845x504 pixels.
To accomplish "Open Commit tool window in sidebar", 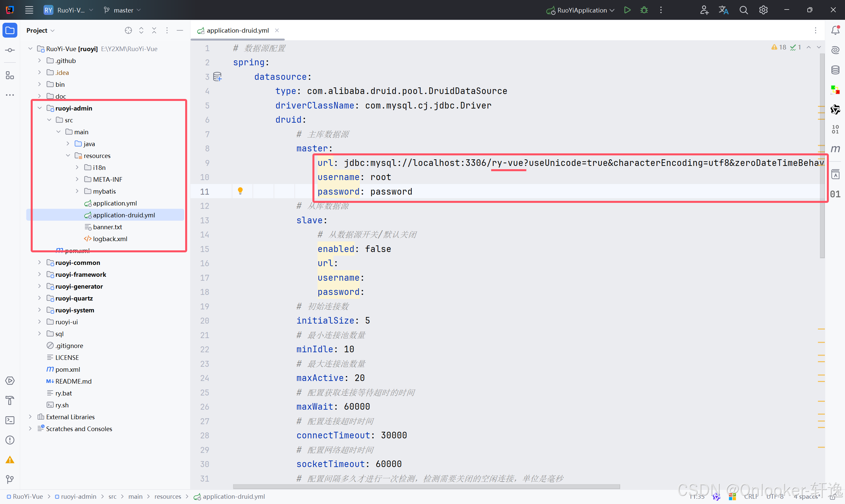I will pos(10,50).
